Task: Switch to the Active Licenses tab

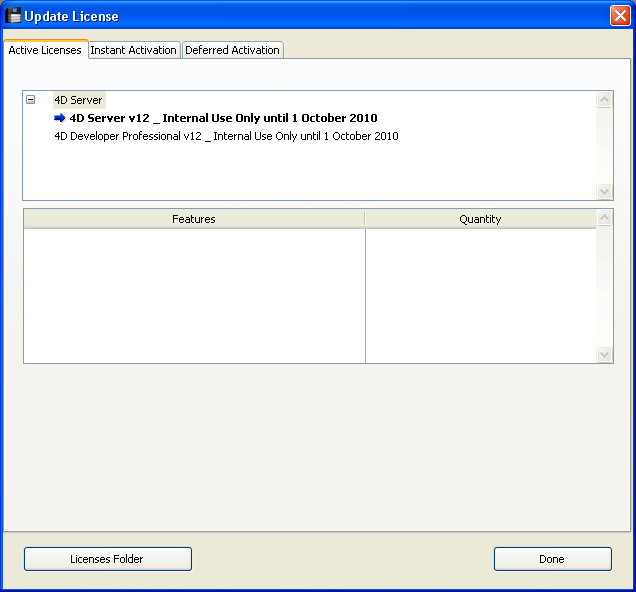Action: [45, 50]
